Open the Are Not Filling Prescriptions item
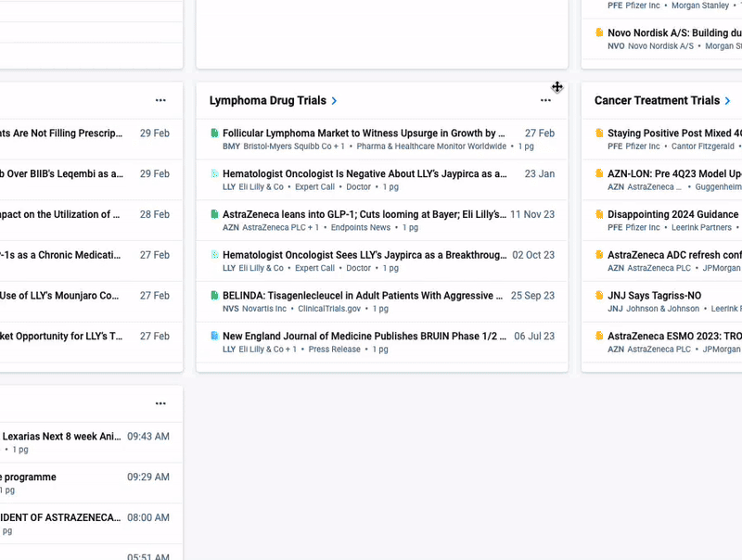742x560 pixels. (x=61, y=134)
